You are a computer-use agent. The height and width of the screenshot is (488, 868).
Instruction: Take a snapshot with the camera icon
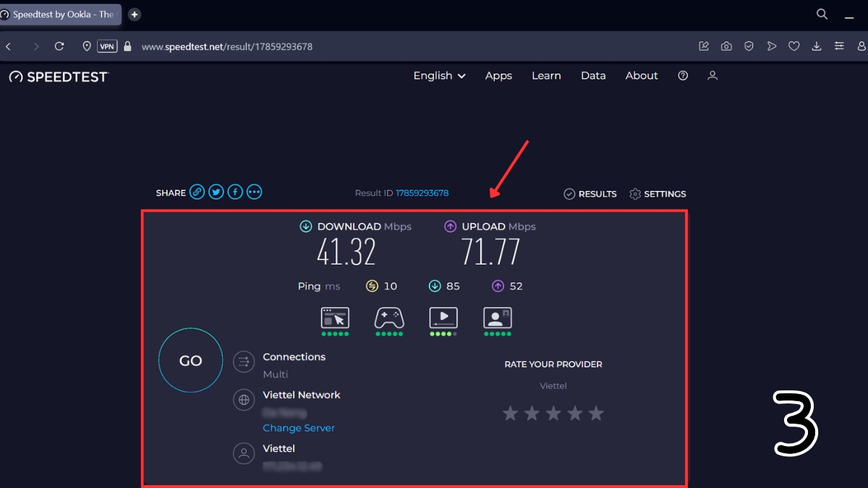click(x=726, y=46)
